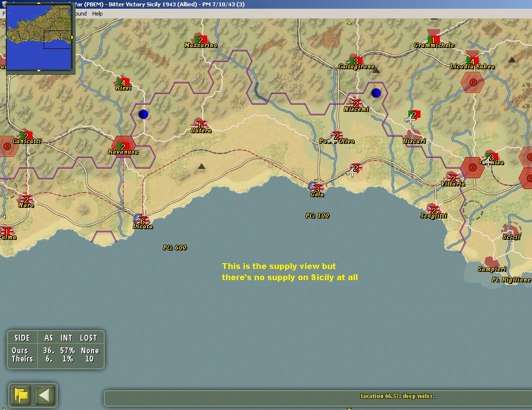This screenshot has width=532, height=410.
Task: Click the Ours row in the side panel
Action: 55,350
